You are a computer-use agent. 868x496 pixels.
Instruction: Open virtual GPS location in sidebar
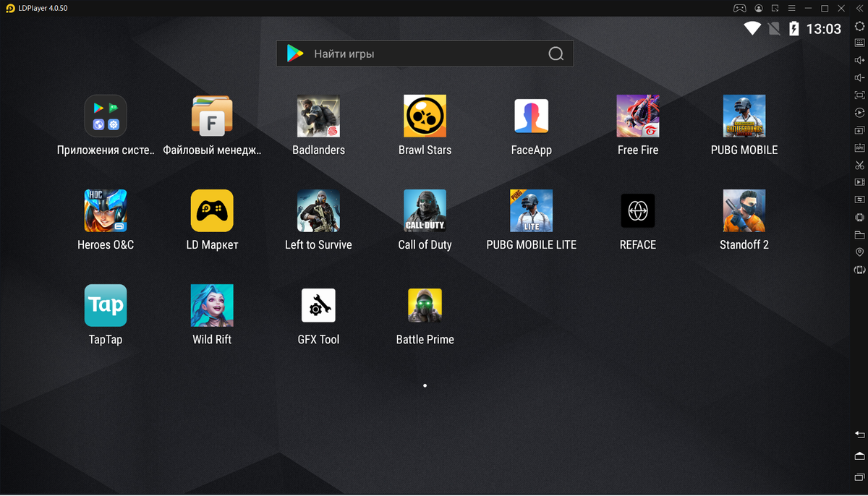tap(859, 252)
